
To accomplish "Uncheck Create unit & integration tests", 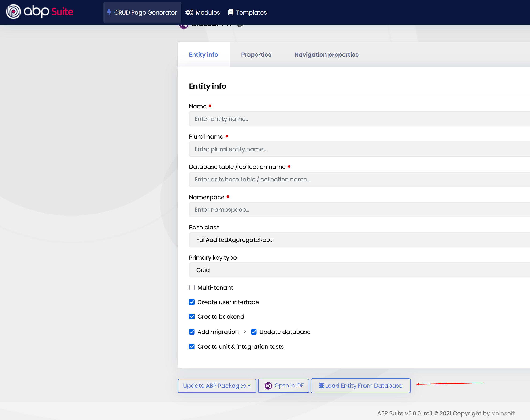I will coord(192,346).
